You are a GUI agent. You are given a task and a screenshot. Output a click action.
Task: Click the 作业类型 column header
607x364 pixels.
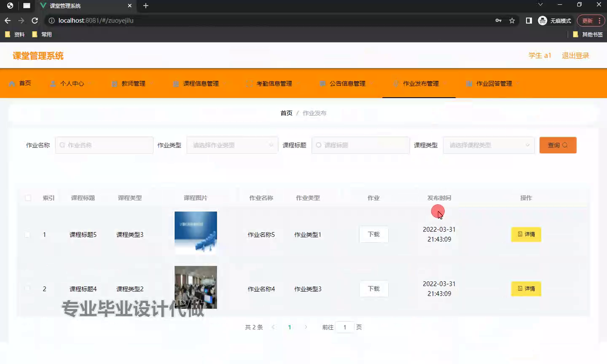[x=308, y=198]
